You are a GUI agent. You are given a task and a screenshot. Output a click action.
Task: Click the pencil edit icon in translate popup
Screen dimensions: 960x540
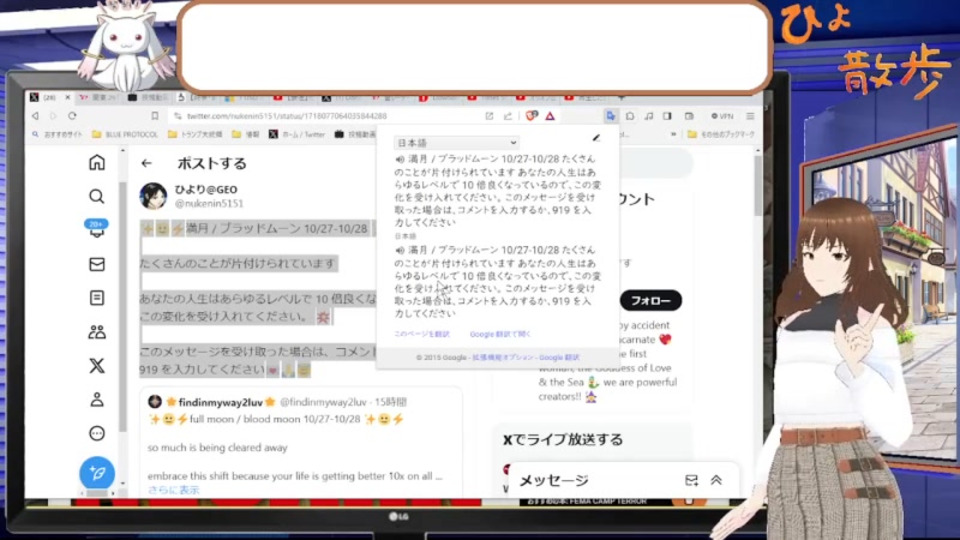click(596, 138)
